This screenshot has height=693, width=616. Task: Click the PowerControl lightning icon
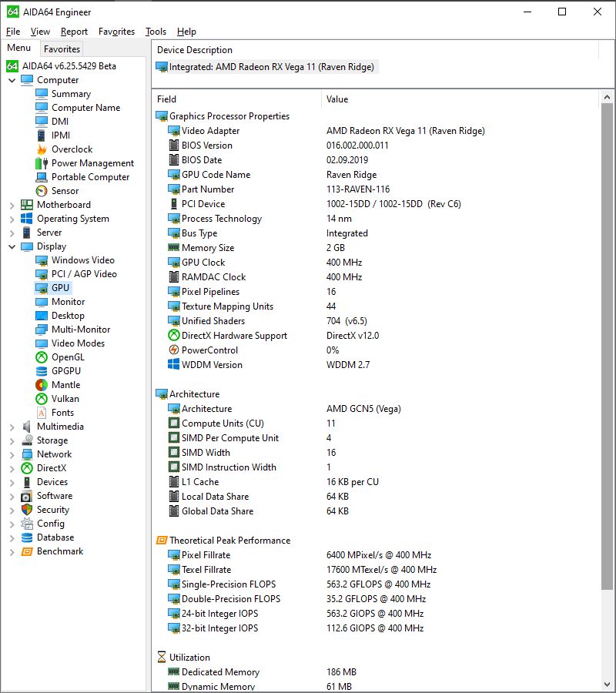[174, 350]
